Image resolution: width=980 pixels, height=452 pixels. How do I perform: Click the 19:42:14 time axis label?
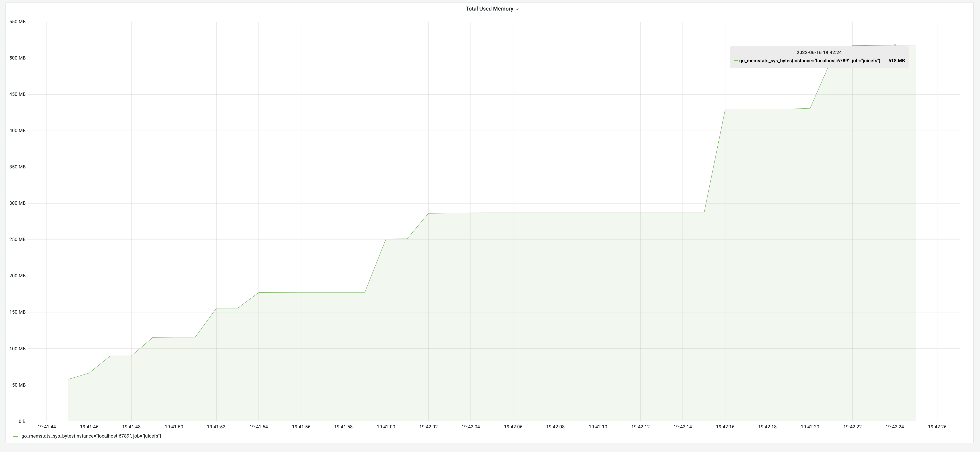pyautogui.click(x=683, y=427)
